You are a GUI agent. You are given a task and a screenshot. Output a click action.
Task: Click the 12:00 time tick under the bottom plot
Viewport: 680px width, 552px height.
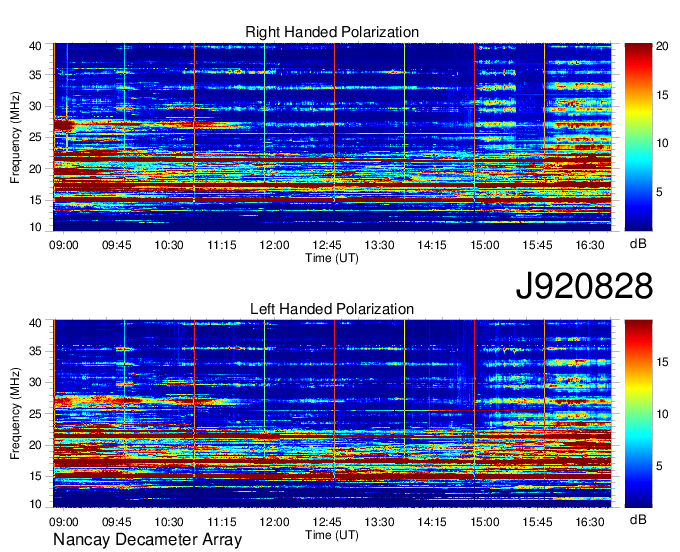click(275, 522)
